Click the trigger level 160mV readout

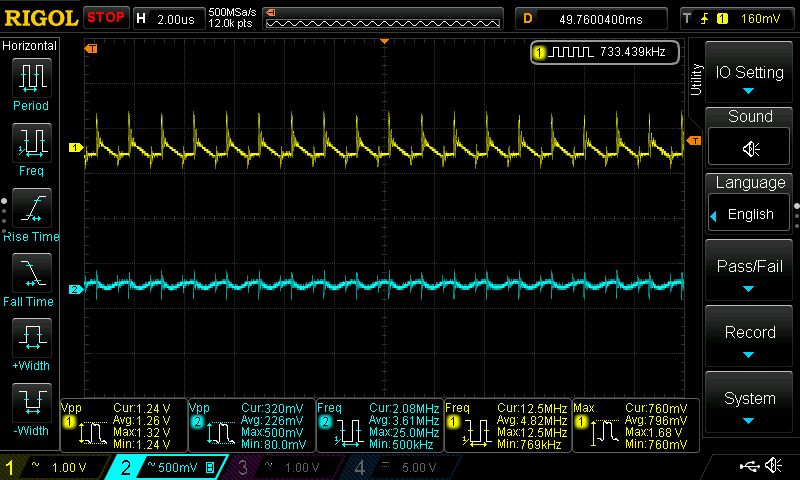760,19
